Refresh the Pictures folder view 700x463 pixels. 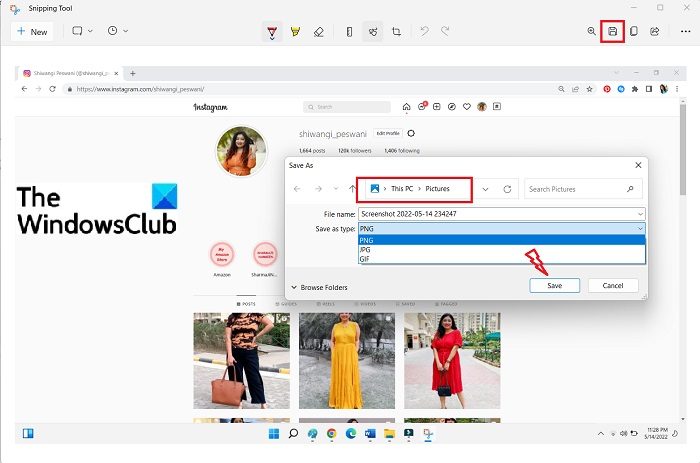(x=507, y=189)
